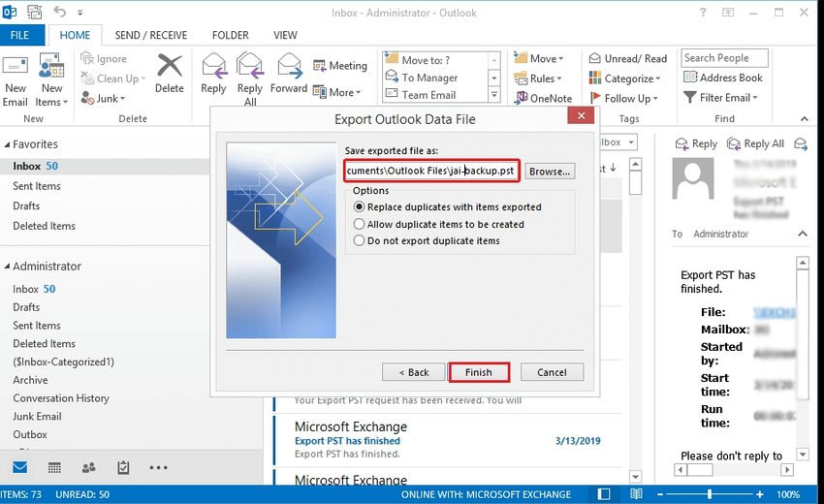The width and height of the screenshot is (824, 504).
Task: Switch to Calendar view in navigation bar
Action: pyautogui.click(x=54, y=467)
